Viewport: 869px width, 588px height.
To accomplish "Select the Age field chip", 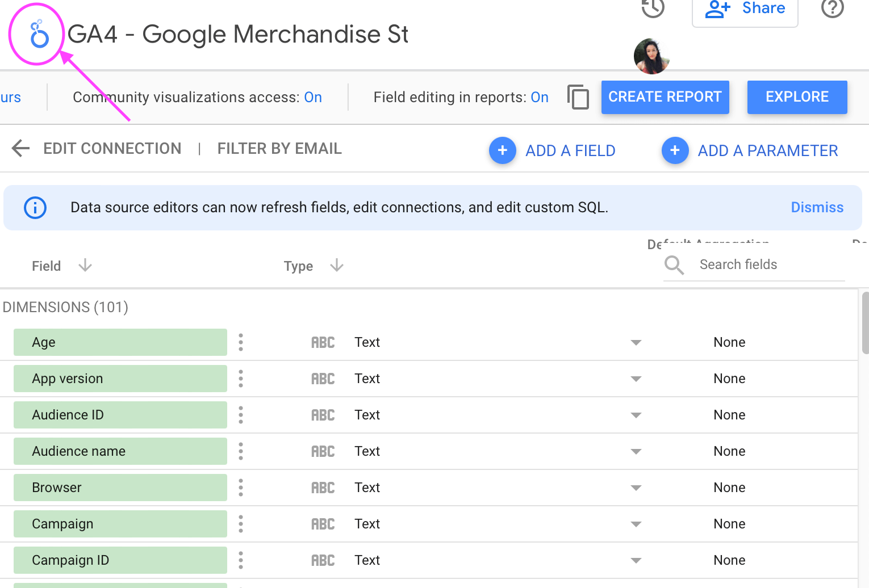I will pos(120,342).
